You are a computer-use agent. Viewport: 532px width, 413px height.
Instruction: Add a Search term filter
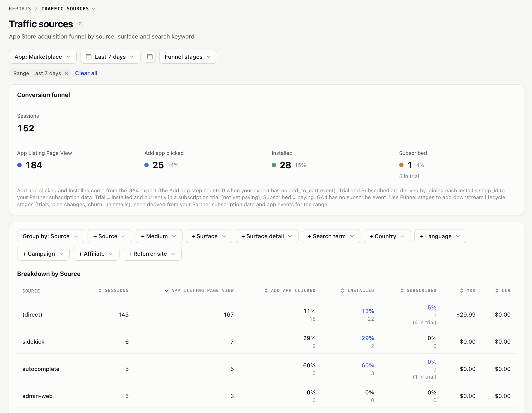coord(331,236)
